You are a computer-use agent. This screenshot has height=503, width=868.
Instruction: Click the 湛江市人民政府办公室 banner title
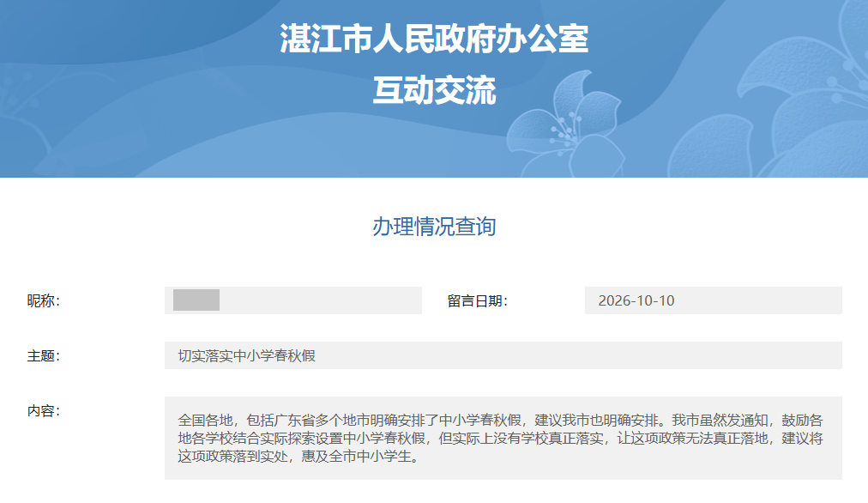(x=434, y=39)
